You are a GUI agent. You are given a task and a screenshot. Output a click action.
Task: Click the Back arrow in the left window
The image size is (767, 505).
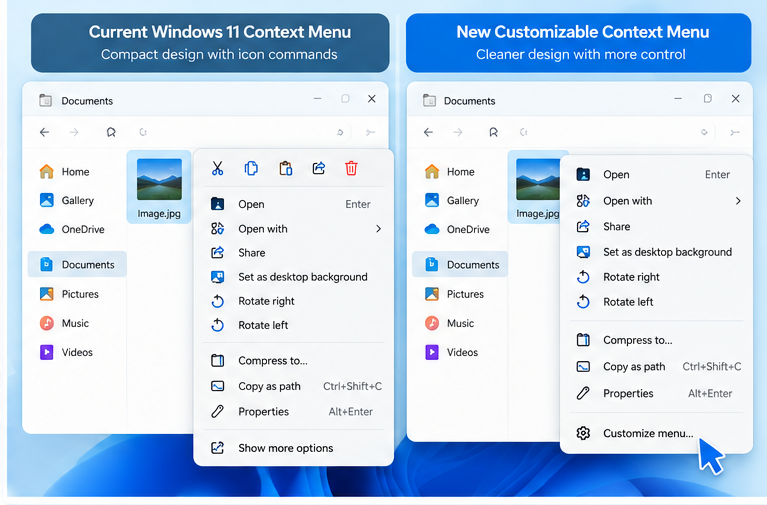tap(45, 132)
